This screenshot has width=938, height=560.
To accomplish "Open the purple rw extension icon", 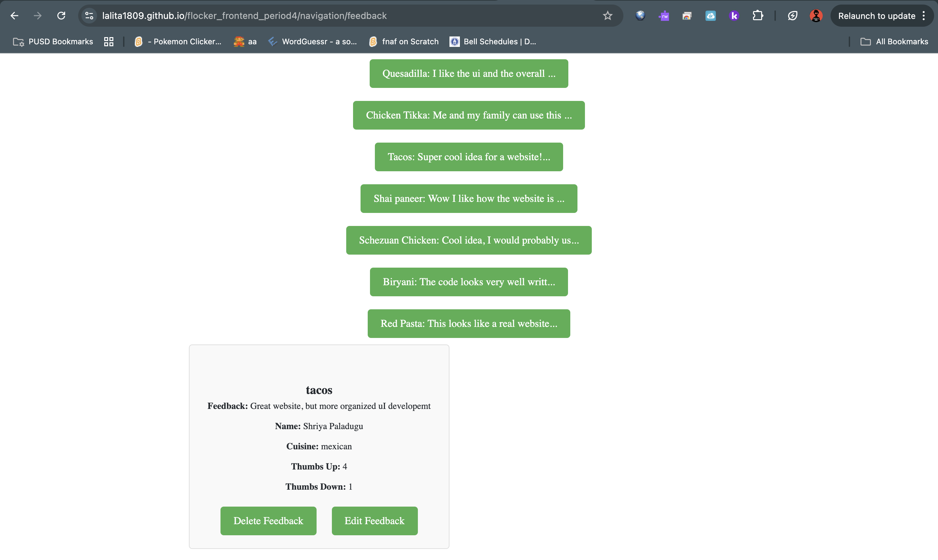I will tap(663, 16).
